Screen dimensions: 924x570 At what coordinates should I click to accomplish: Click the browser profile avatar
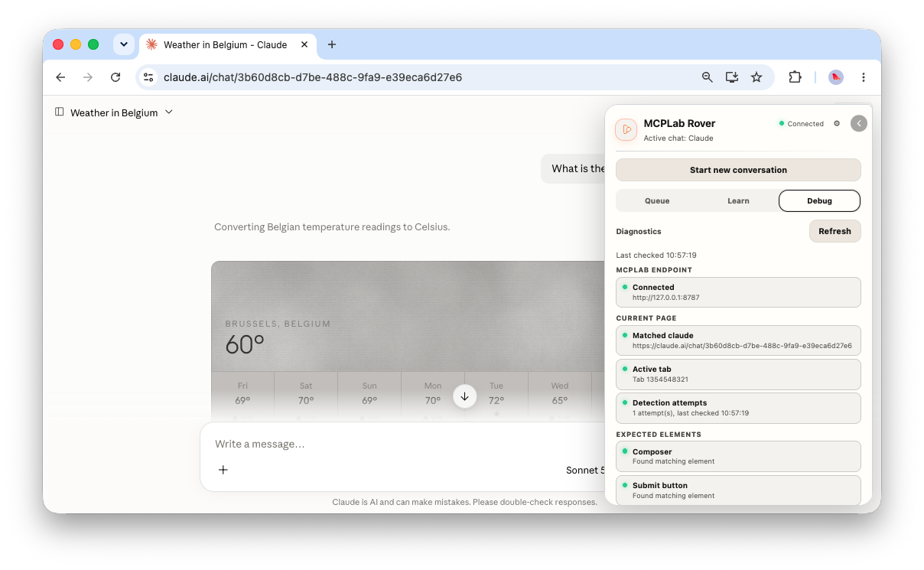coord(836,77)
